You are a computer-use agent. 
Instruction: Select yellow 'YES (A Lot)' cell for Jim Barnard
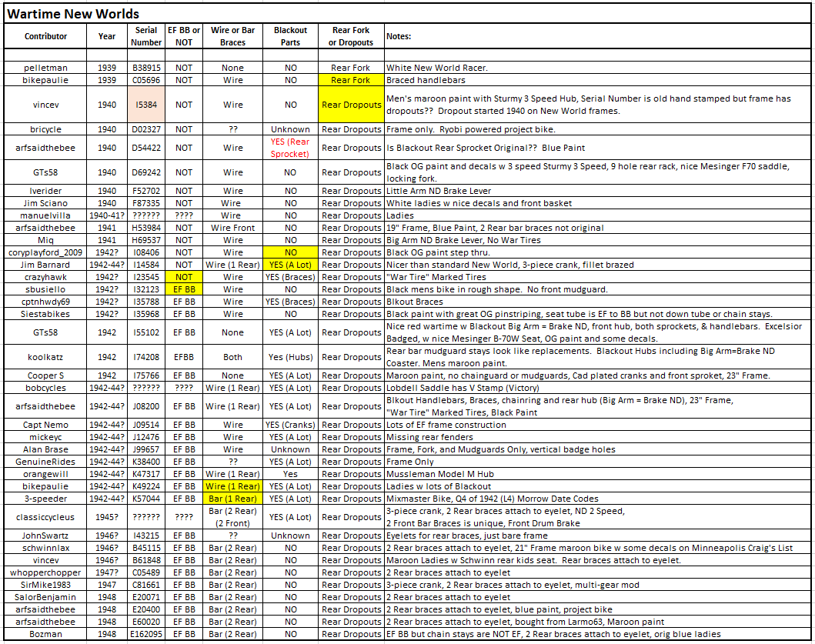tap(291, 265)
